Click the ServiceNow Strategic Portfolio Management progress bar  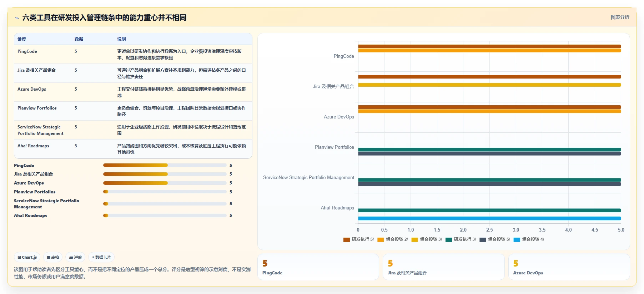pos(165,204)
